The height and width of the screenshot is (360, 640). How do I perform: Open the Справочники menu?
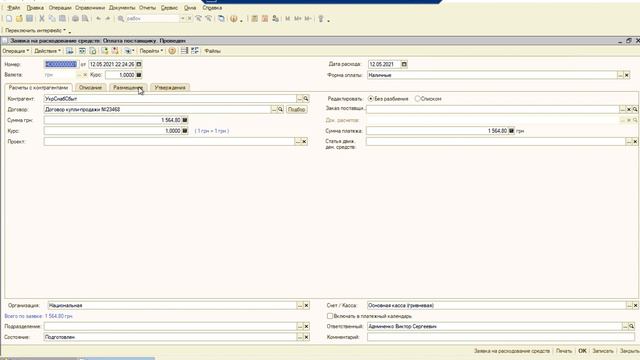[90, 8]
